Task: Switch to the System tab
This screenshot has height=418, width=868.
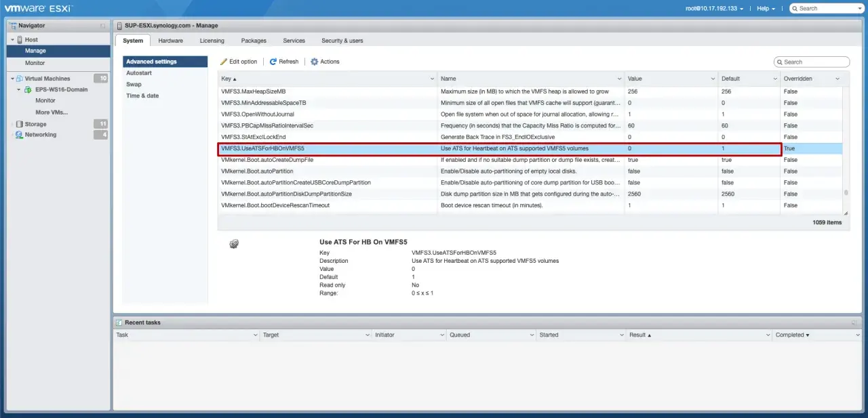Action: coord(133,41)
